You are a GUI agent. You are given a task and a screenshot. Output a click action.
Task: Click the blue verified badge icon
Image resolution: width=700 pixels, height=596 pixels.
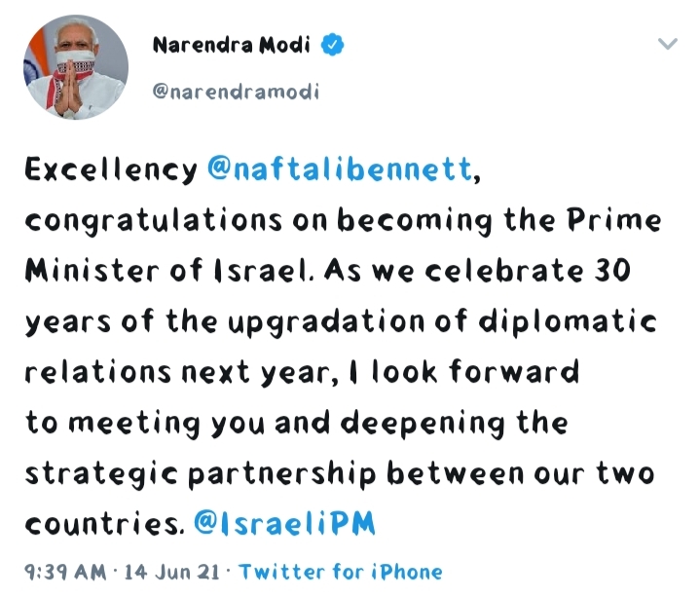pyautogui.click(x=333, y=45)
